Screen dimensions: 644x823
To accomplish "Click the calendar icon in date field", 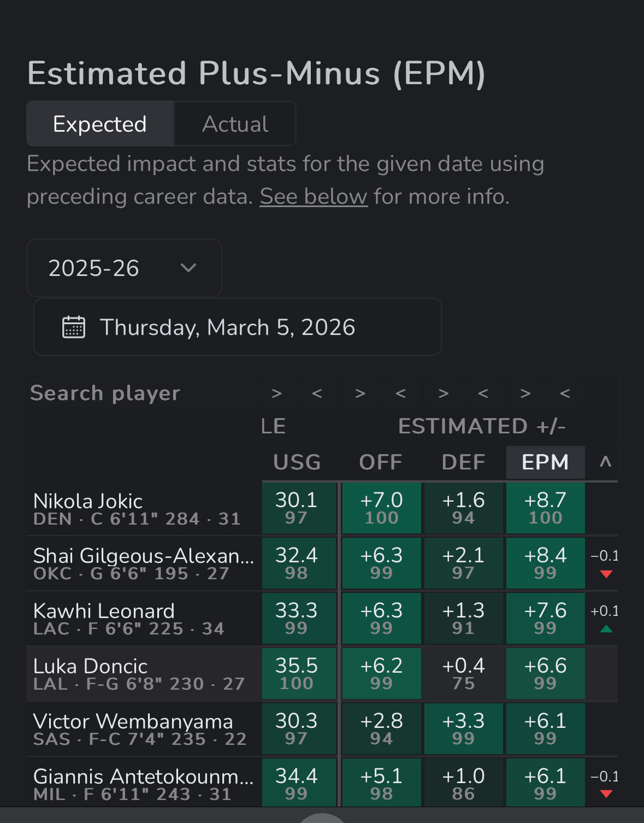I will click(74, 327).
